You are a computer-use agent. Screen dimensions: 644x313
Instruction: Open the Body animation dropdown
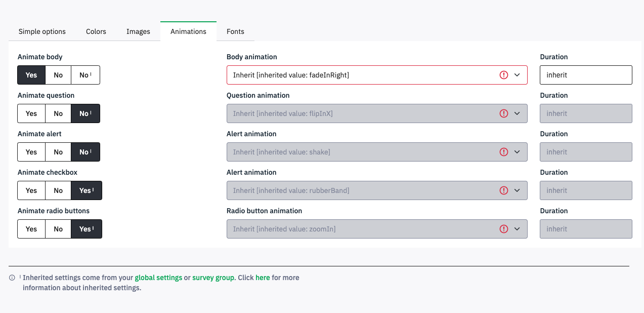[517, 75]
